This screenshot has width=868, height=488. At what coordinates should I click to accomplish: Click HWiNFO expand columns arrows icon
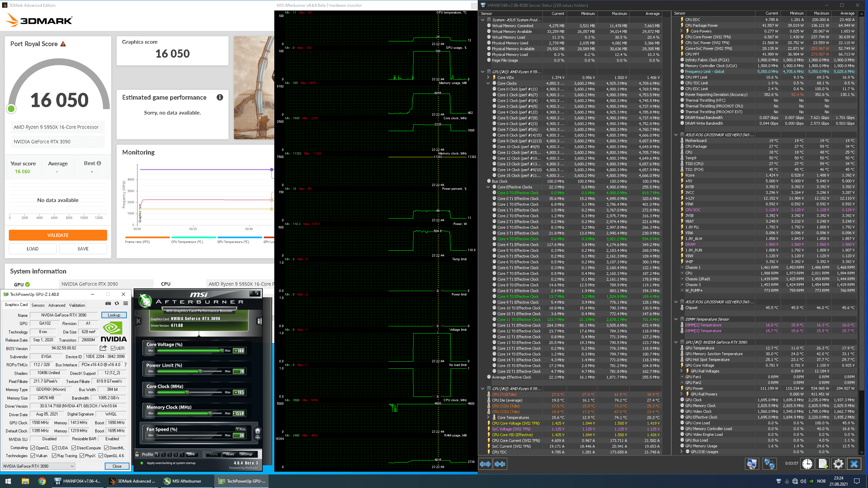pyautogui.click(x=485, y=464)
